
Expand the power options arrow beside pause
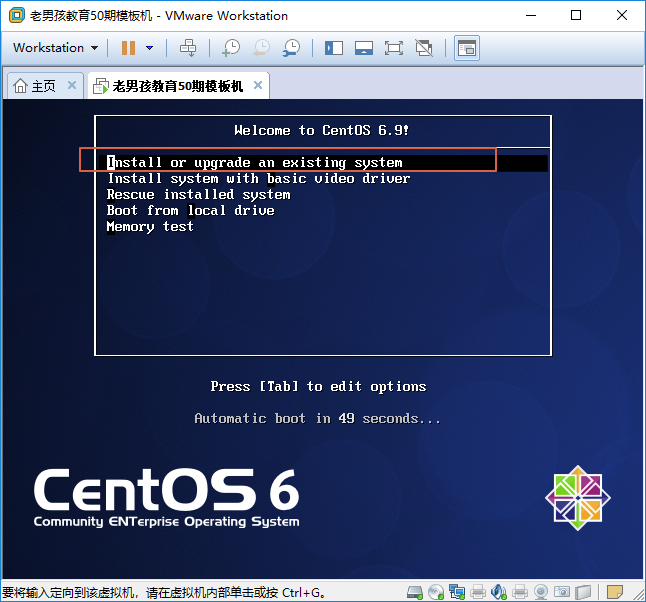click(x=150, y=48)
